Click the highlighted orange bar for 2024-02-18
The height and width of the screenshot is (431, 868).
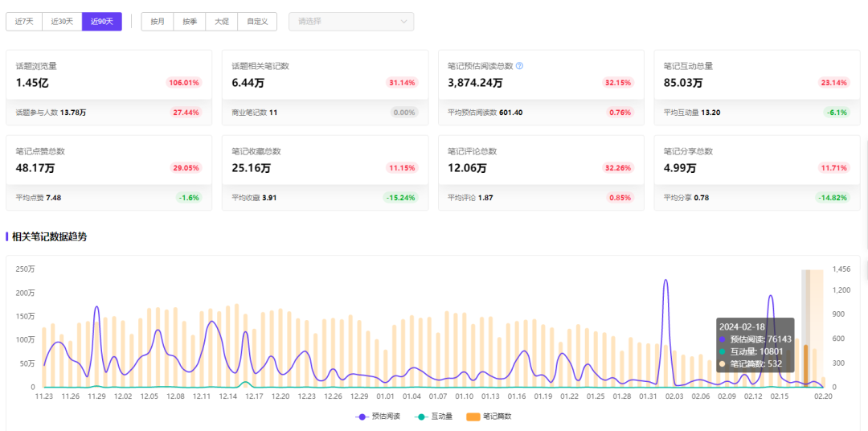click(x=806, y=366)
